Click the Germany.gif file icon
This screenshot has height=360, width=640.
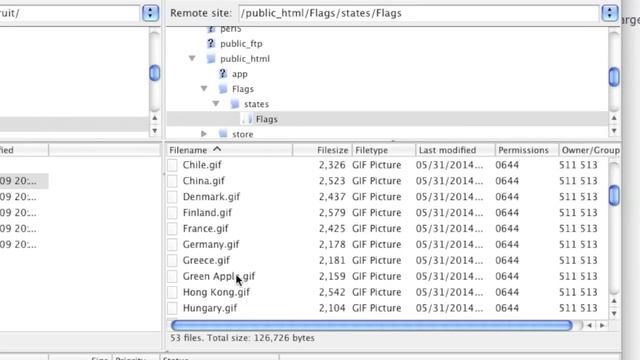[172, 244]
